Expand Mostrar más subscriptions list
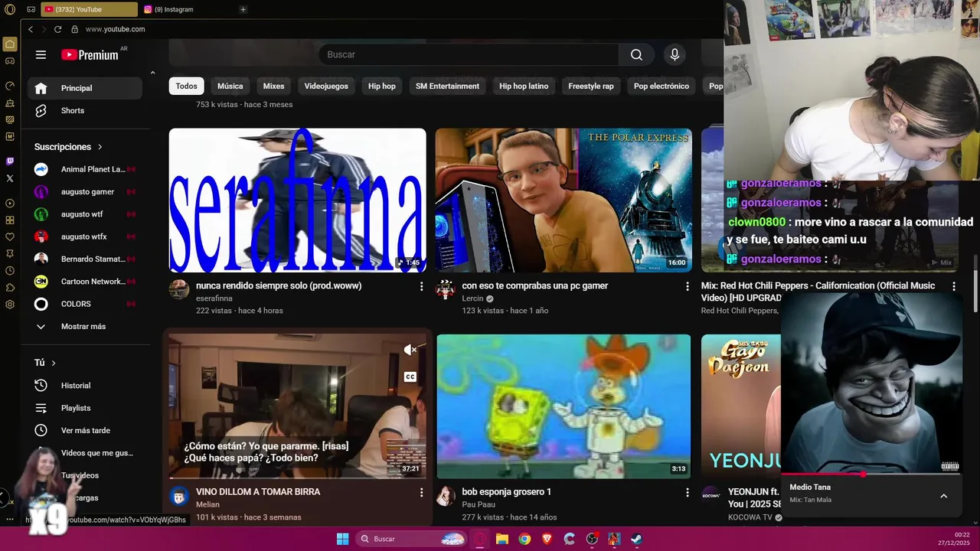Screen dimensions: 980x551 tap(84, 326)
